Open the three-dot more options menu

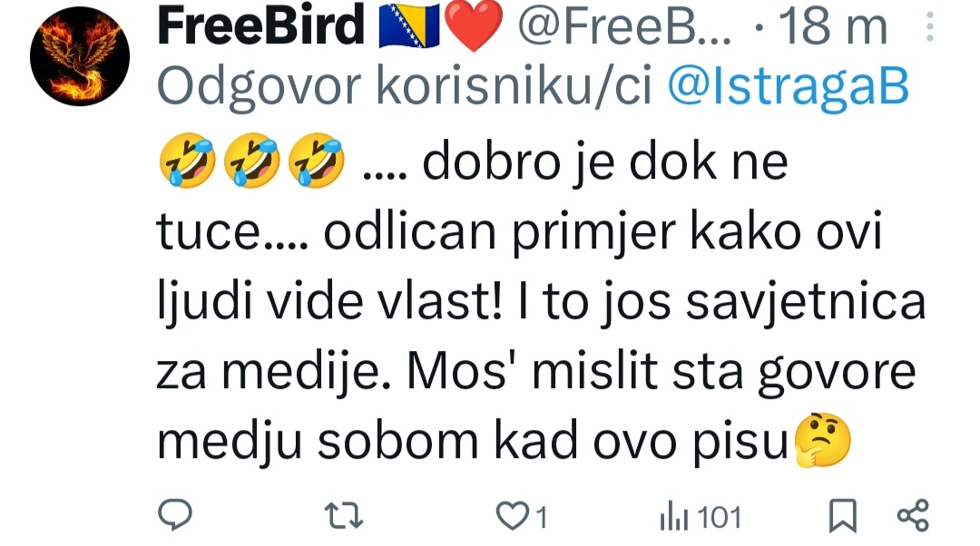930,26
